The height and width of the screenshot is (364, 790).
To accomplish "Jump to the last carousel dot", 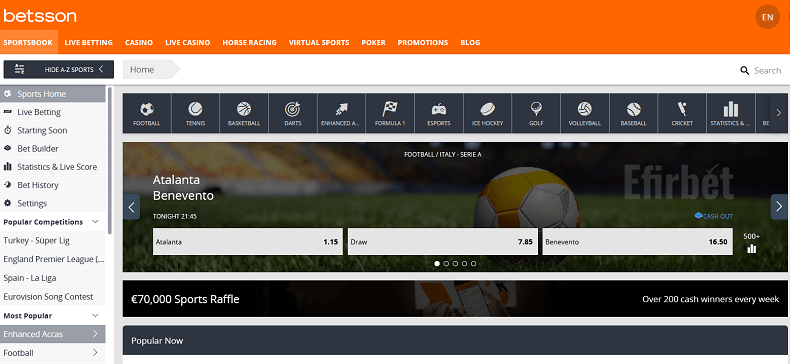I will (x=473, y=264).
